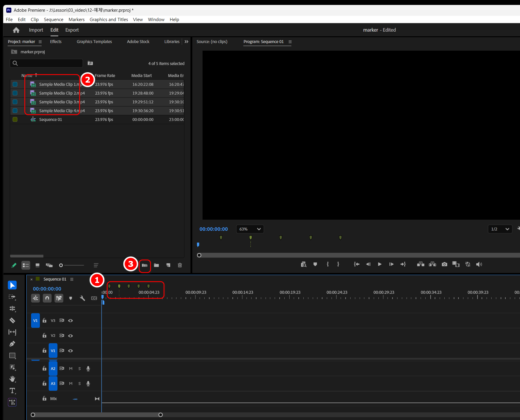Switch Project panel to Icon View

(x=38, y=265)
